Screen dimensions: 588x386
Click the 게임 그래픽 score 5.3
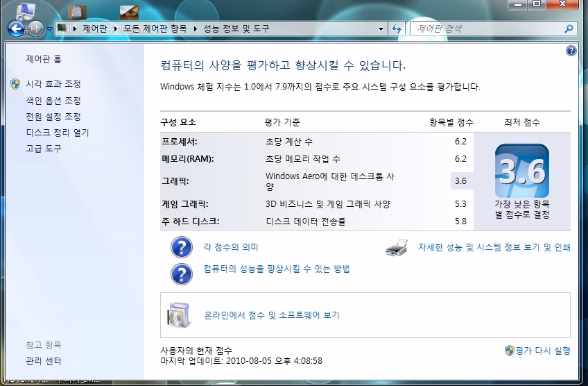[x=460, y=204]
